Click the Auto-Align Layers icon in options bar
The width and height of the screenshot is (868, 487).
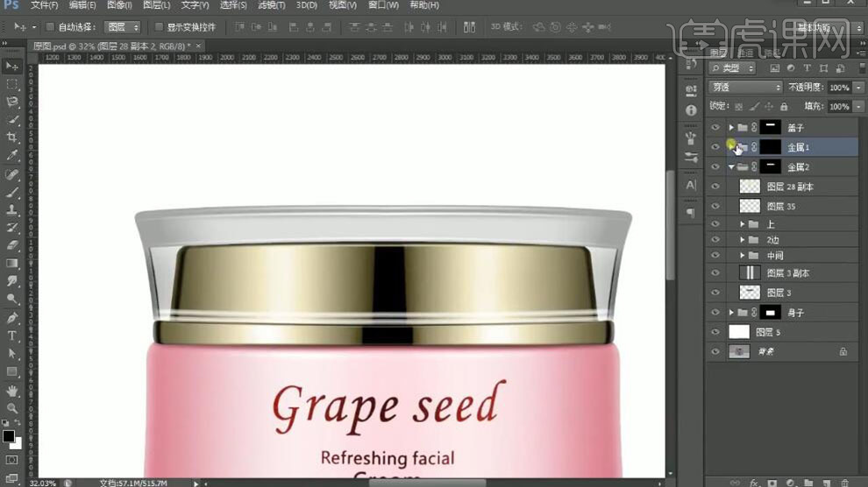tap(469, 27)
